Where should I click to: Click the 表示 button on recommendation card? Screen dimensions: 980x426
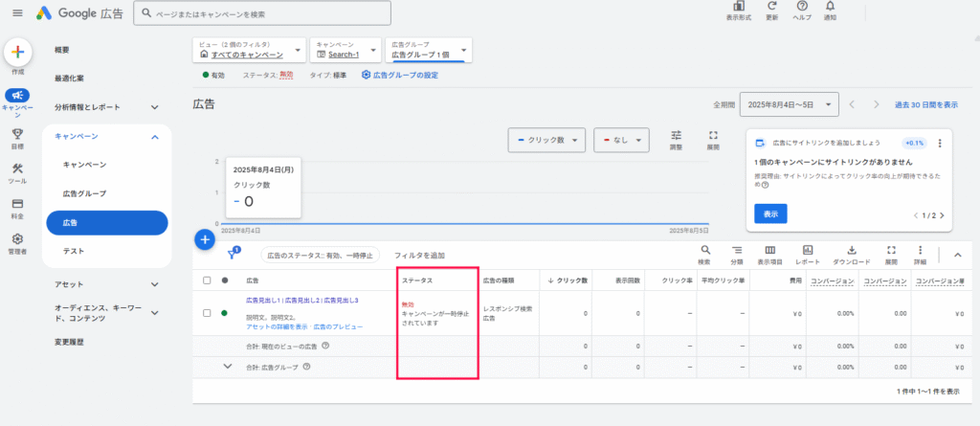click(770, 213)
